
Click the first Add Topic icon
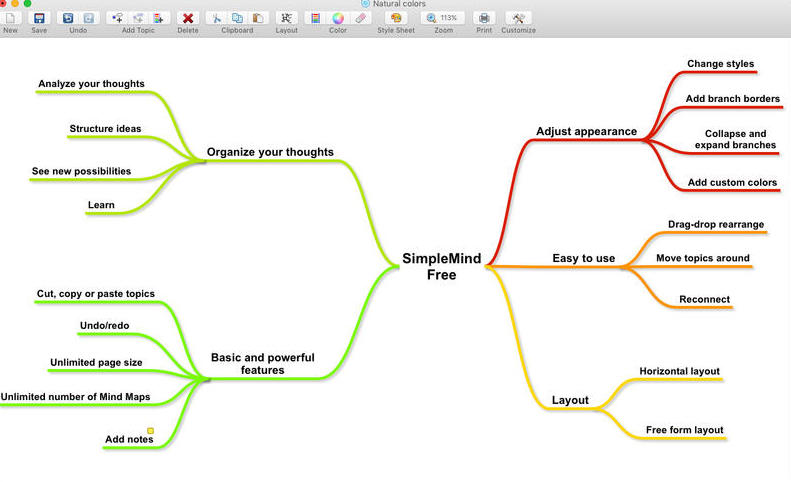pos(118,18)
